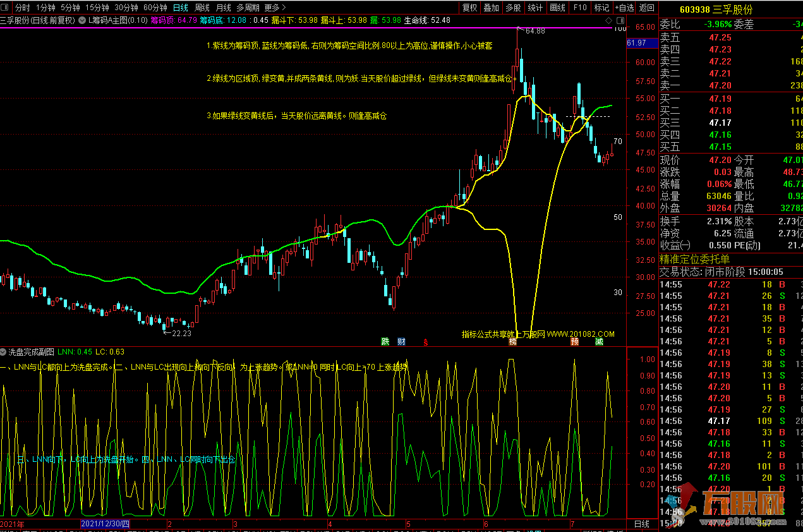803x532 pixels.
Task: Click the 日线 label at the bottom right of the axis
Action: [641, 524]
